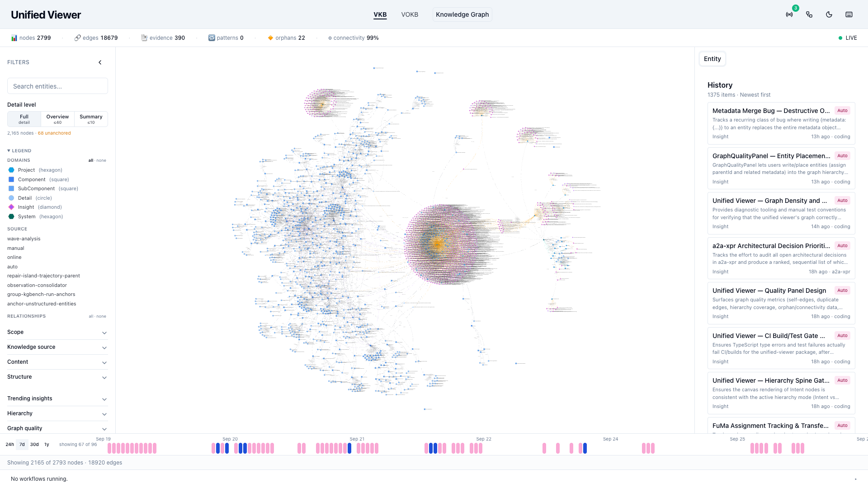Toggle the SubComponent legend item

click(43, 188)
